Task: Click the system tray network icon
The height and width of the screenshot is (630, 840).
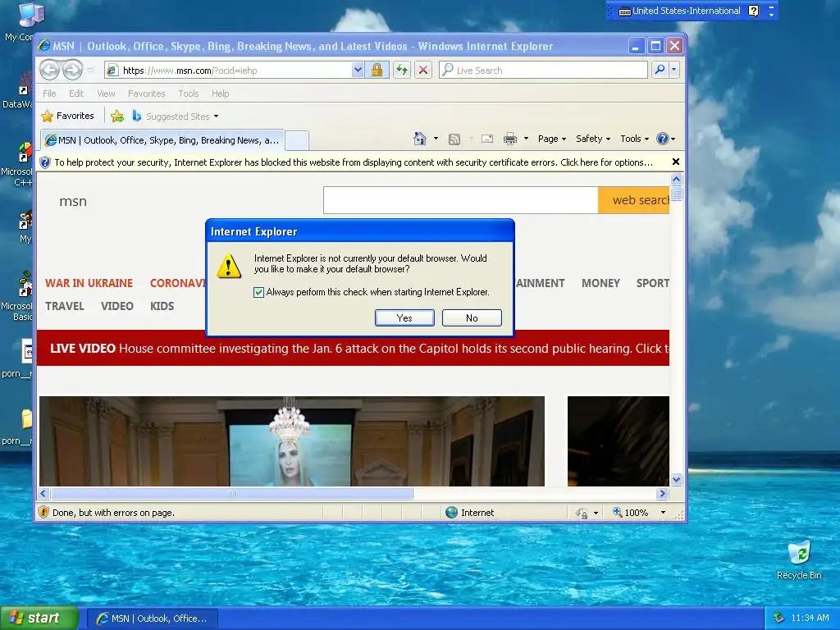Action: click(779, 618)
